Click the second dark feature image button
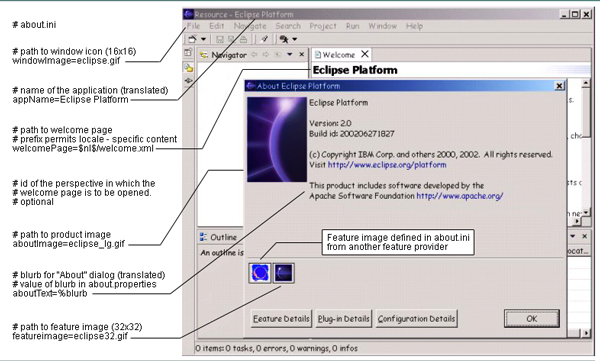The height and width of the screenshot is (361, 600). pyautogui.click(x=284, y=273)
